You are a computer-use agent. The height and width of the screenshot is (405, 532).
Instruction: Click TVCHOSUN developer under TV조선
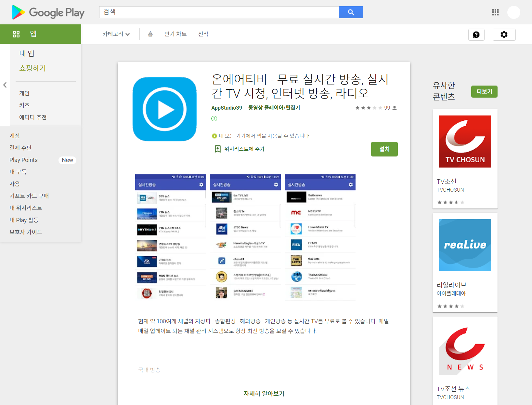(450, 190)
